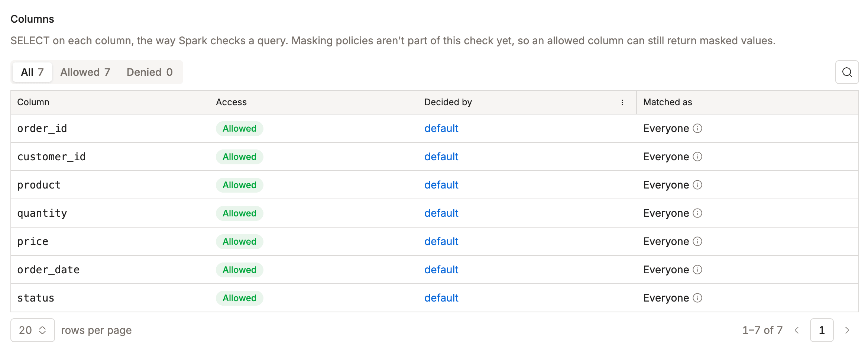
Task: Open the 20 rows per page dropdown
Action: coord(33,330)
